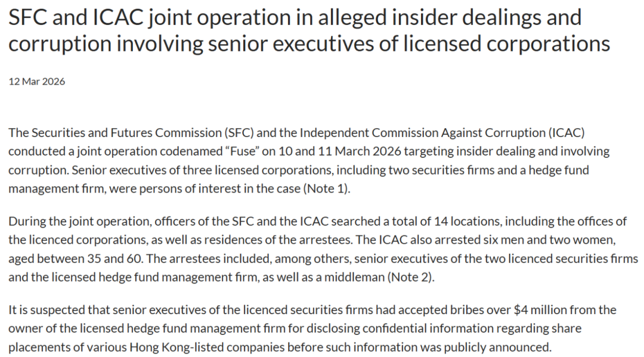644x357 pixels.
Task: Click the date 12 Mar 2026
Action: (36, 82)
